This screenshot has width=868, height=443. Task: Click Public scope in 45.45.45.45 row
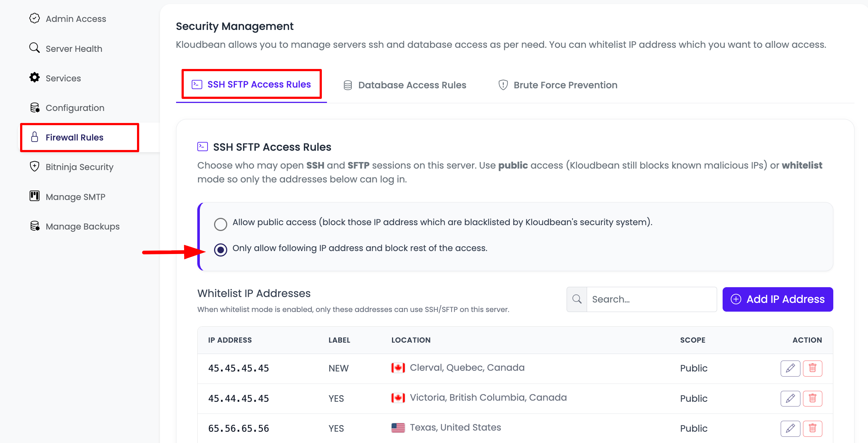coord(694,369)
